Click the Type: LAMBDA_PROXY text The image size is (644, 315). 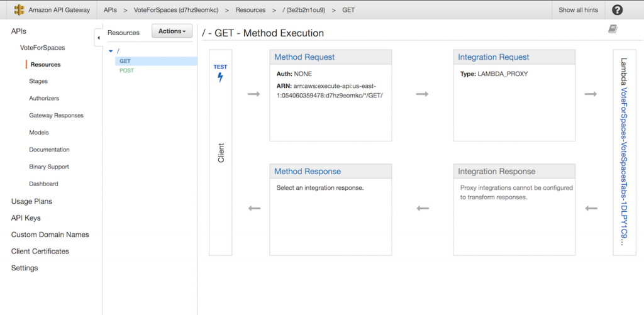click(x=494, y=74)
